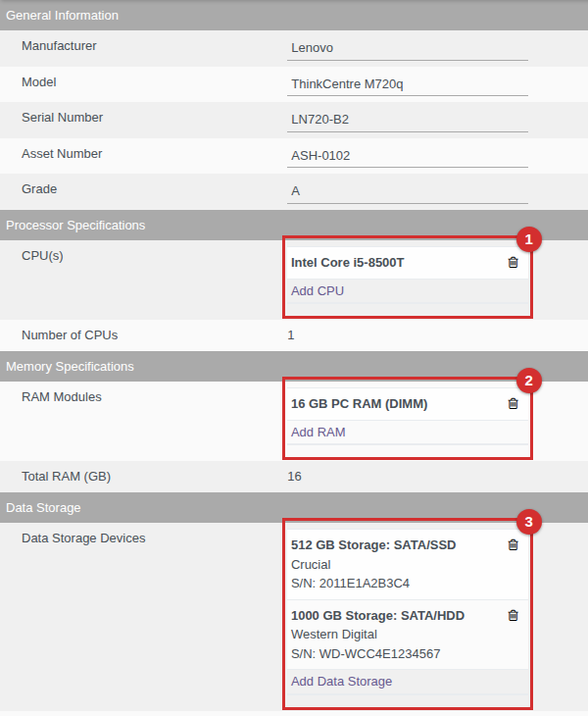This screenshot has width=588, height=716.
Task: Select the 512 GB Storage: SATA/SSD entry
Action: (x=408, y=564)
